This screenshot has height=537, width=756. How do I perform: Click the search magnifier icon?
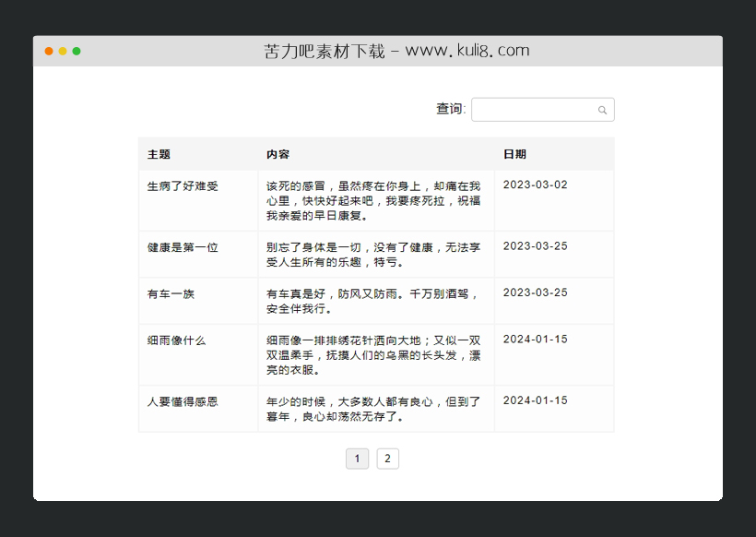pyautogui.click(x=602, y=109)
